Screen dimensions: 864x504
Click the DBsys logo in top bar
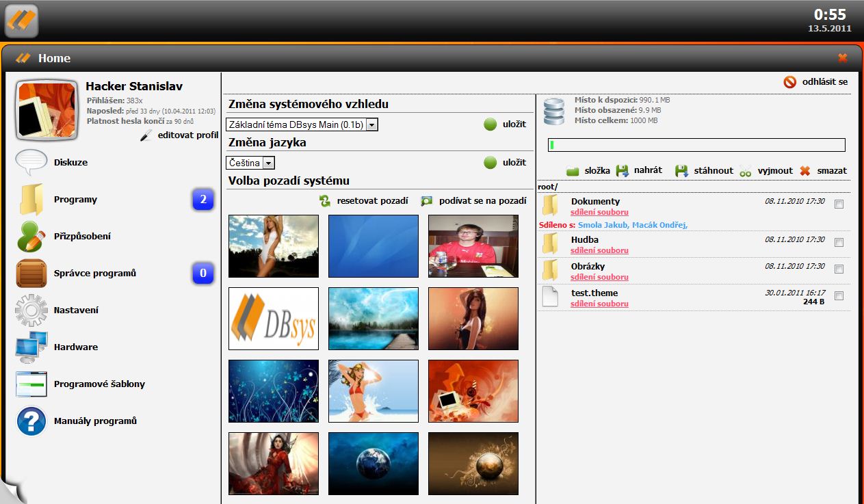click(21, 21)
